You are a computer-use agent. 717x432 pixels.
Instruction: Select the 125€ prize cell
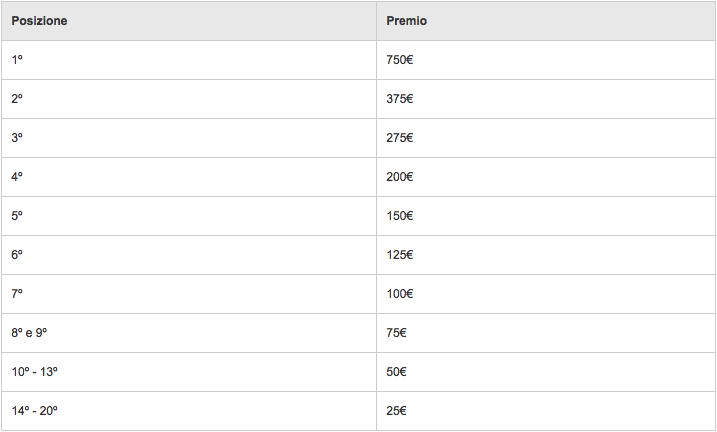546,255
